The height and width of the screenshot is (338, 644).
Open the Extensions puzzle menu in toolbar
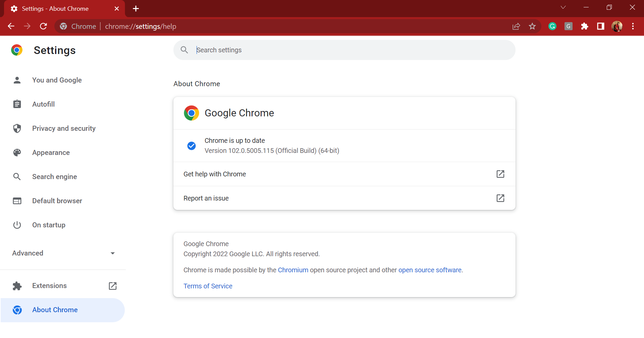click(585, 26)
